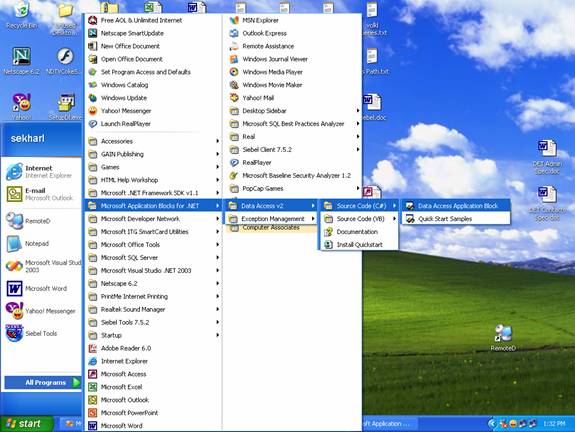Open Desktop Sidebar folder
The width and height of the screenshot is (575, 432).
coord(293,111)
